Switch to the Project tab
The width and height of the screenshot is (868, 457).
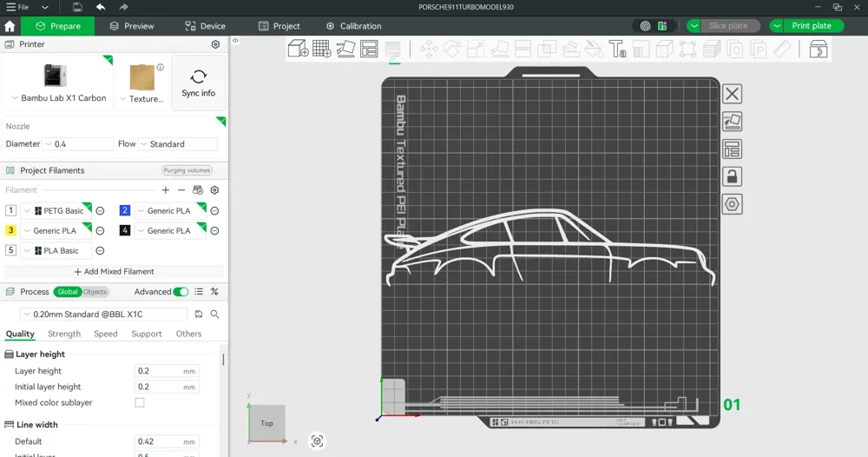pos(279,26)
